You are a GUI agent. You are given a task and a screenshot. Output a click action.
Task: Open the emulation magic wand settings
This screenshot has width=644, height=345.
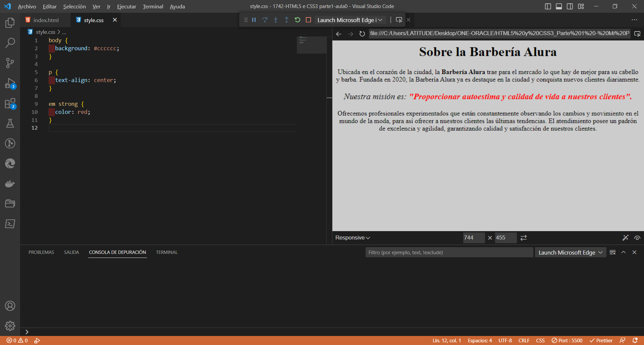[626, 237]
